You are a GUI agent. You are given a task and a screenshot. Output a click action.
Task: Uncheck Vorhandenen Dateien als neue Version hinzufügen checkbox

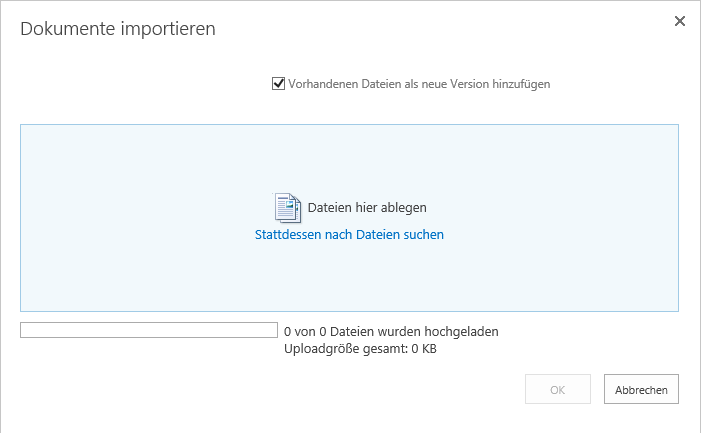pos(278,84)
